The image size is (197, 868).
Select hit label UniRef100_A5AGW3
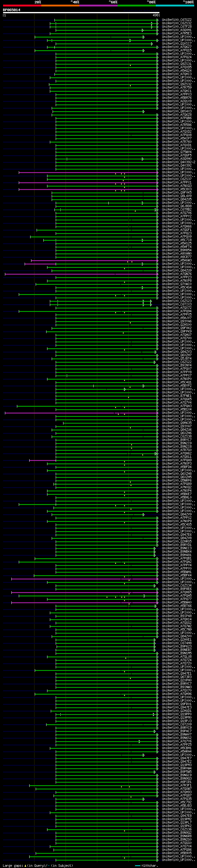point(177,260)
